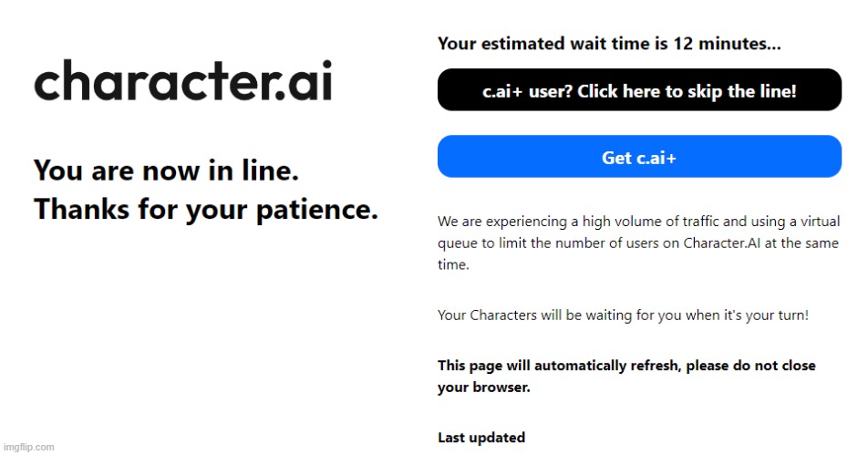This screenshot has width=868, height=455.
Task: Click the 'Click here to skip the line!' button
Action: point(639,89)
